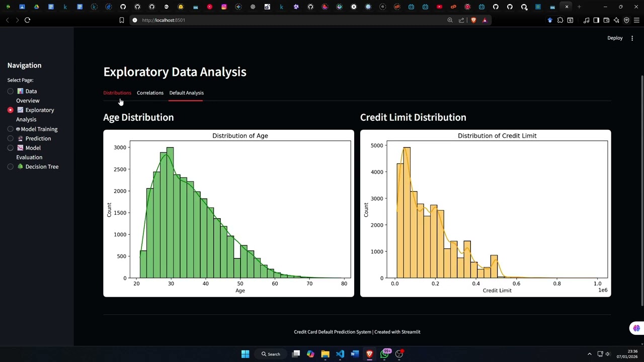This screenshot has height=362, width=644.
Task: Click the Exploratory Data Analysis title
Action: (175, 72)
